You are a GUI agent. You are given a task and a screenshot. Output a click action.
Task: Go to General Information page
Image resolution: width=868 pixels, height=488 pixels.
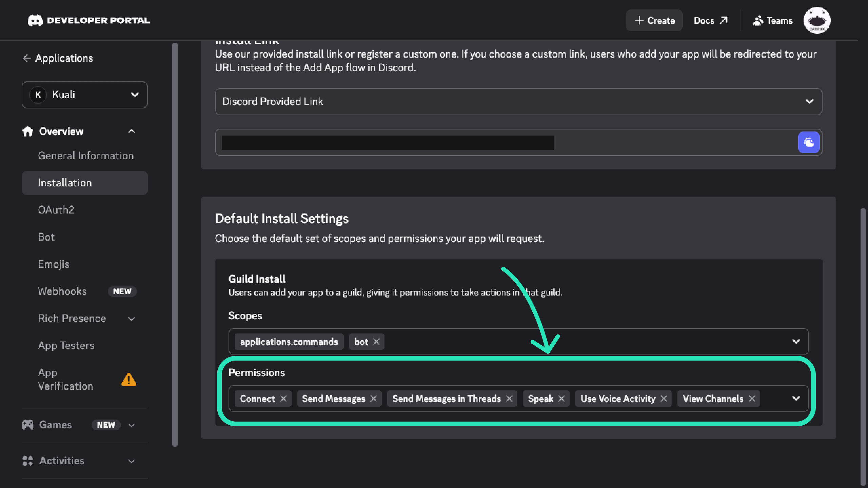pyautogui.click(x=85, y=156)
